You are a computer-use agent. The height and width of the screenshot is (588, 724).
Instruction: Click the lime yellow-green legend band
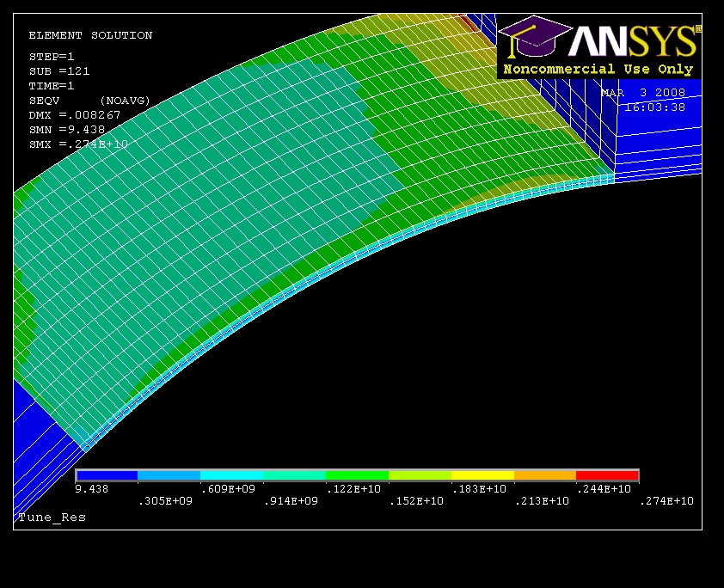click(x=420, y=475)
